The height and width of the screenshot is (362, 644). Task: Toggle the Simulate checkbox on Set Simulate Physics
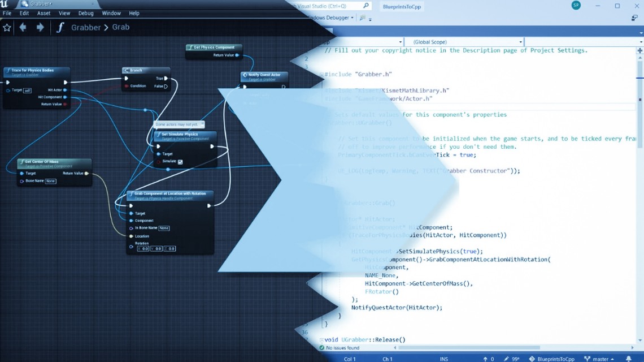tap(180, 162)
